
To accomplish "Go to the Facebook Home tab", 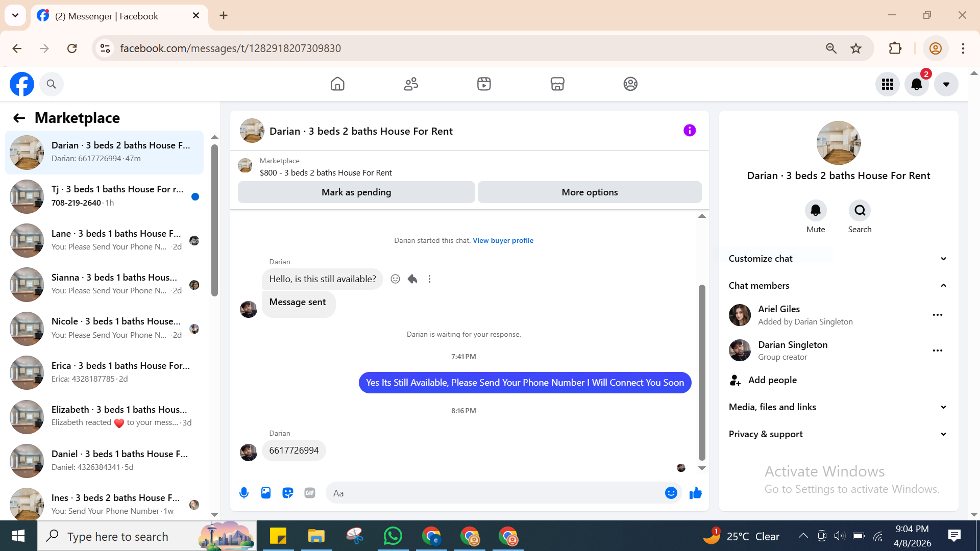I will point(337,84).
